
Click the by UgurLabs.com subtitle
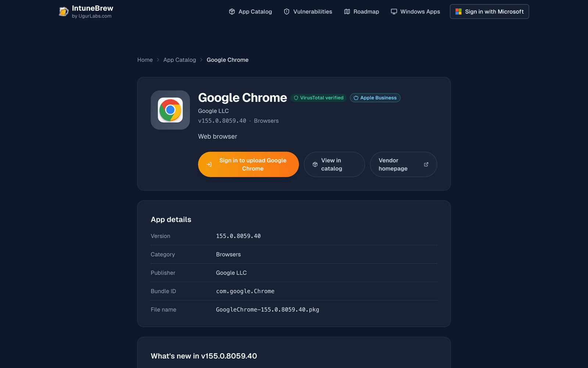pos(92,16)
